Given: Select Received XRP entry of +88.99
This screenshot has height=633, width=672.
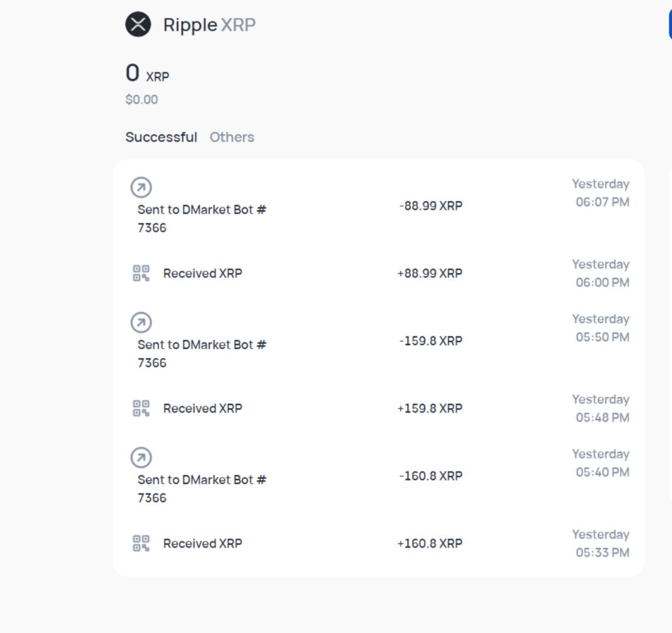Looking at the screenshot, I should (202, 273).
